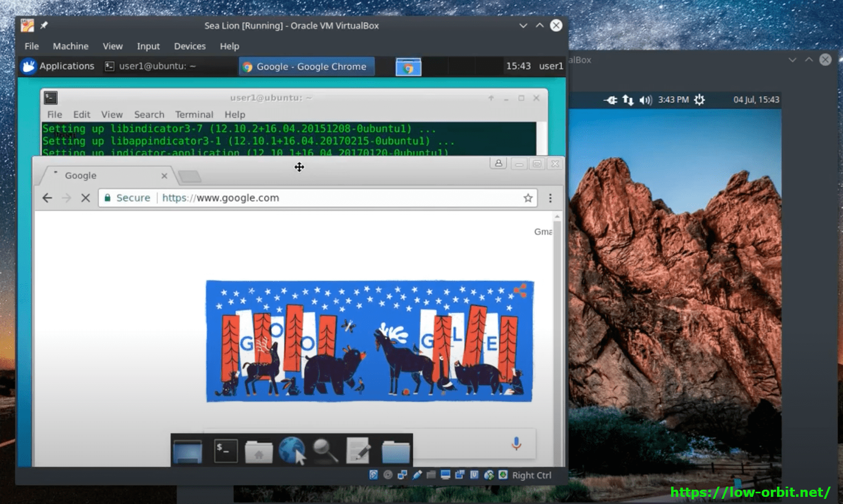The image size is (843, 504).
Task: Click the network adapter icon in VirtualBox status bar
Action: [x=402, y=475]
